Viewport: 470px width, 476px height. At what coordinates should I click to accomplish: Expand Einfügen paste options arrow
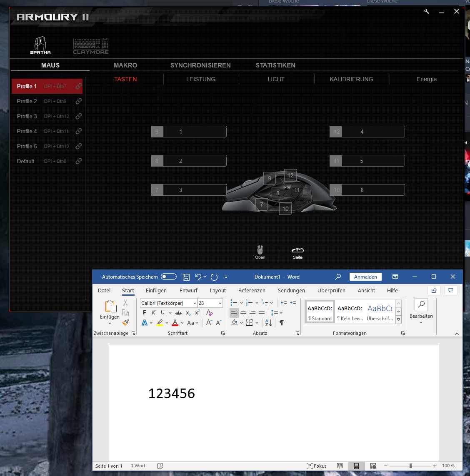(110, 323)
